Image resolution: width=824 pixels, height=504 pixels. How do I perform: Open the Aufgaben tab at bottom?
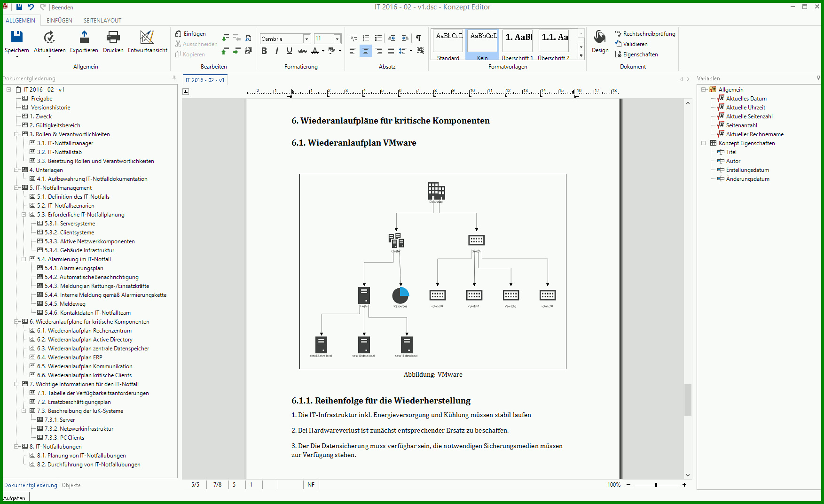point(15,498)
